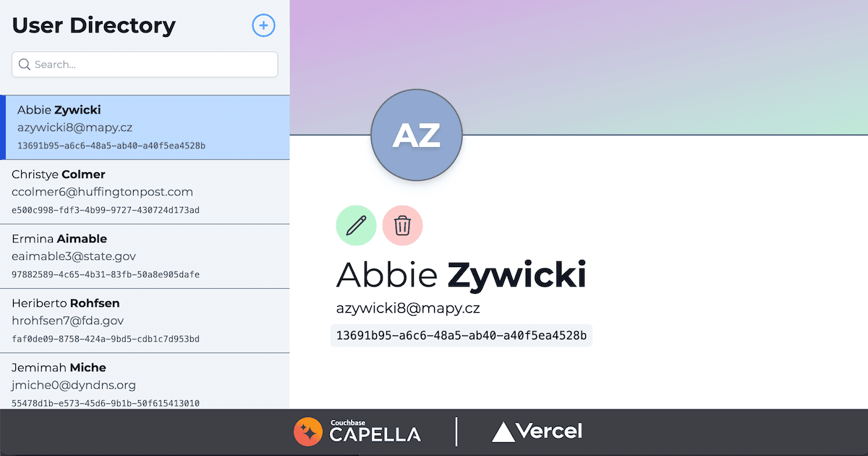Open Ermina Aimable's profile

[145, 256]
